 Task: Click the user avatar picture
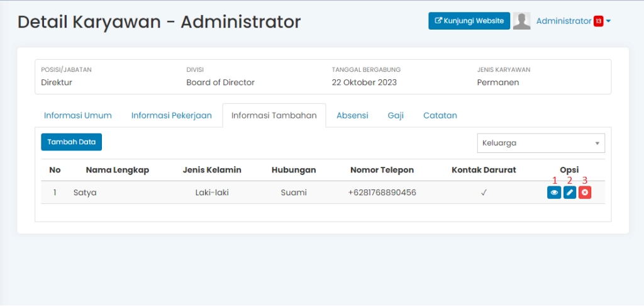coord(521,21)
